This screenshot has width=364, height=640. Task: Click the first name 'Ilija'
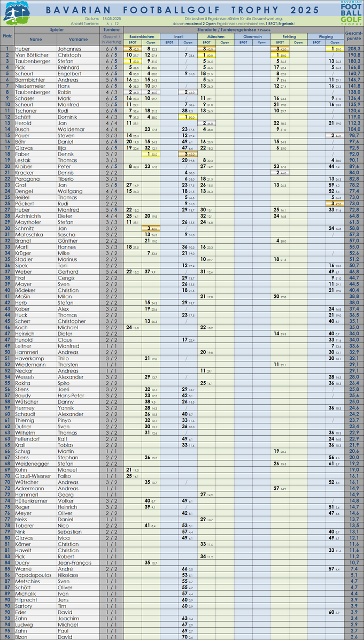coord(63,149)
